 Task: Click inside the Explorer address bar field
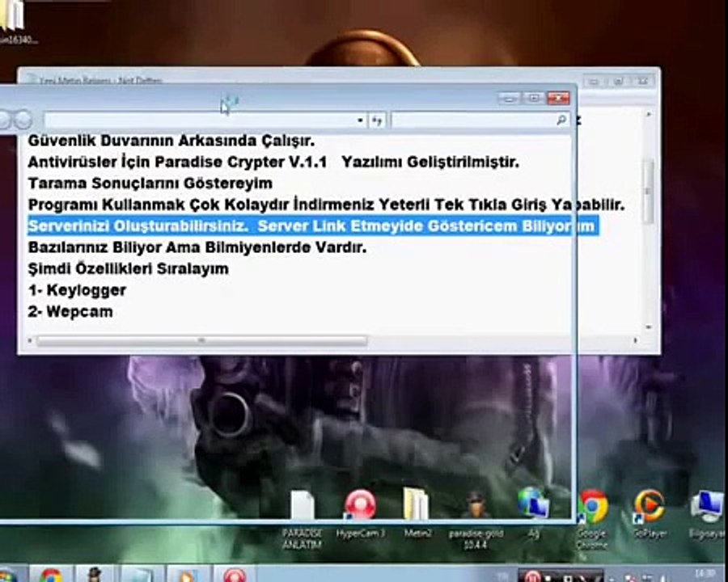[200, 120]
